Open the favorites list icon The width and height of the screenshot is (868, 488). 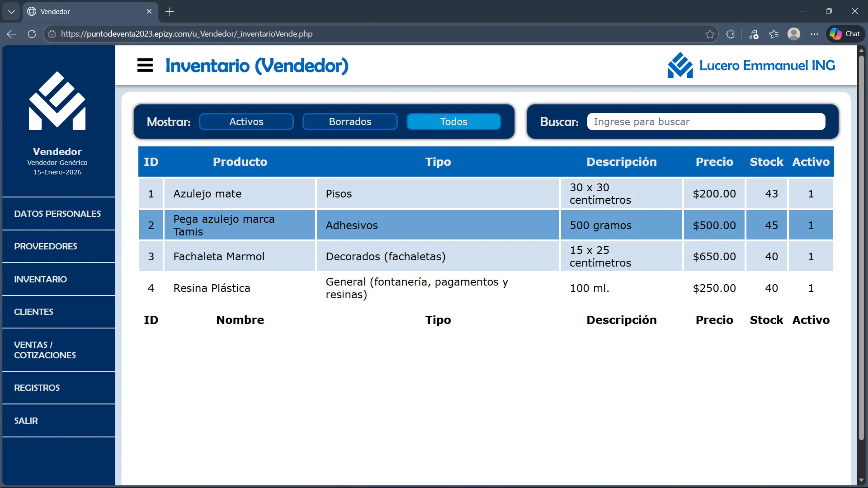774,34
